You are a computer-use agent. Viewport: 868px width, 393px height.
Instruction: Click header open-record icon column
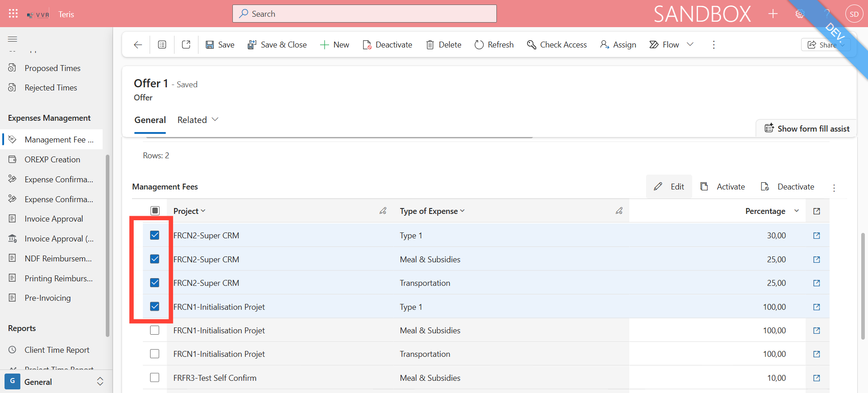click(x=816, y=211)
